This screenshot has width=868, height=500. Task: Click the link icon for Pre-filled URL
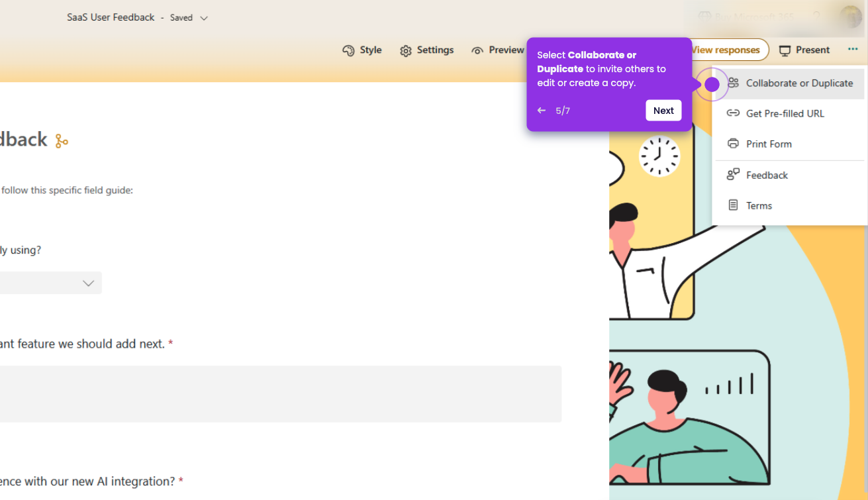[733, 113]
